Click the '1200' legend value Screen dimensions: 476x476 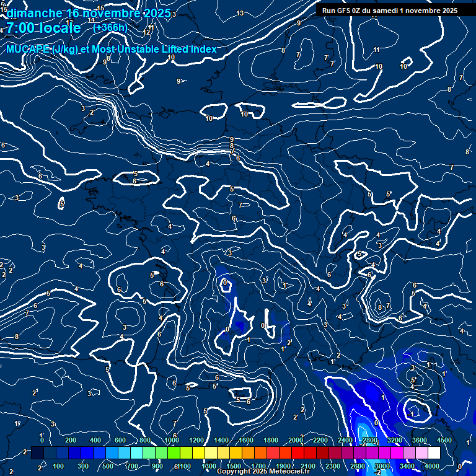pyautogui.click(x=196, y=440)
